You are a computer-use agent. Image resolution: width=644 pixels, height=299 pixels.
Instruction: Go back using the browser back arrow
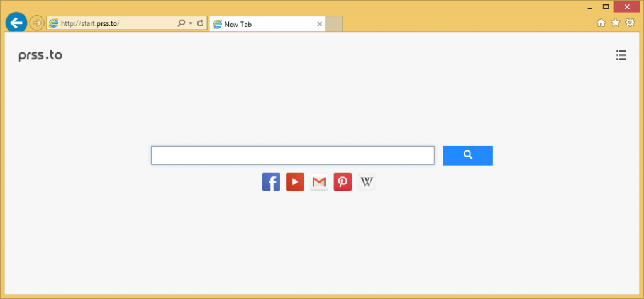point(16,23)
